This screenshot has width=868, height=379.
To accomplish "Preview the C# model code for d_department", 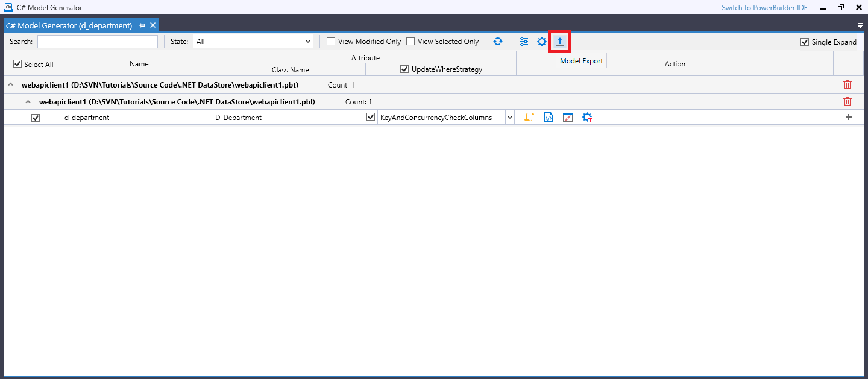I will pos(548,116).
